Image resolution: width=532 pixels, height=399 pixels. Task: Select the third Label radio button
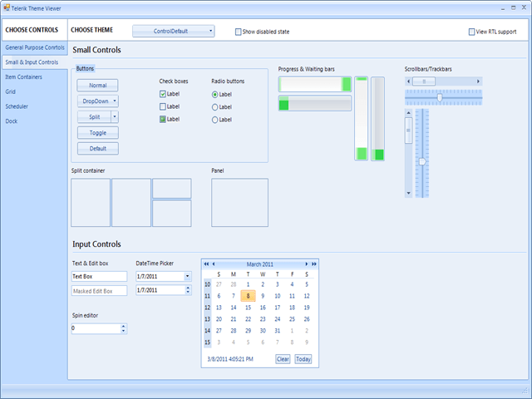(x=214, y=120)
